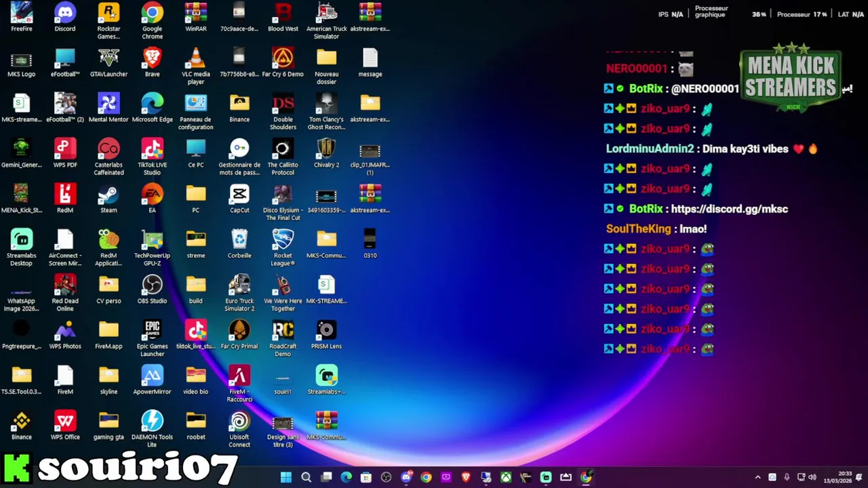Launch Epic Games Launcher shortcut
This screenshot has height=488, width=868.
tap(152, 339)
